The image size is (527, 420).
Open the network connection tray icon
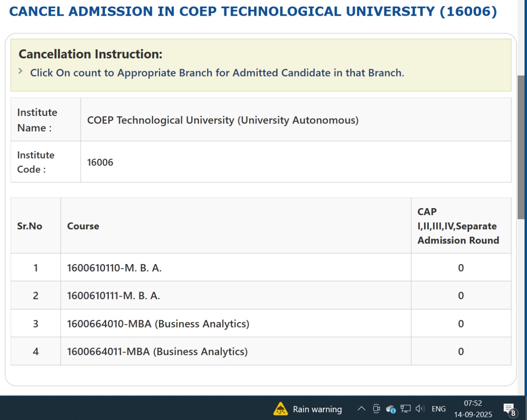point(406,408)
